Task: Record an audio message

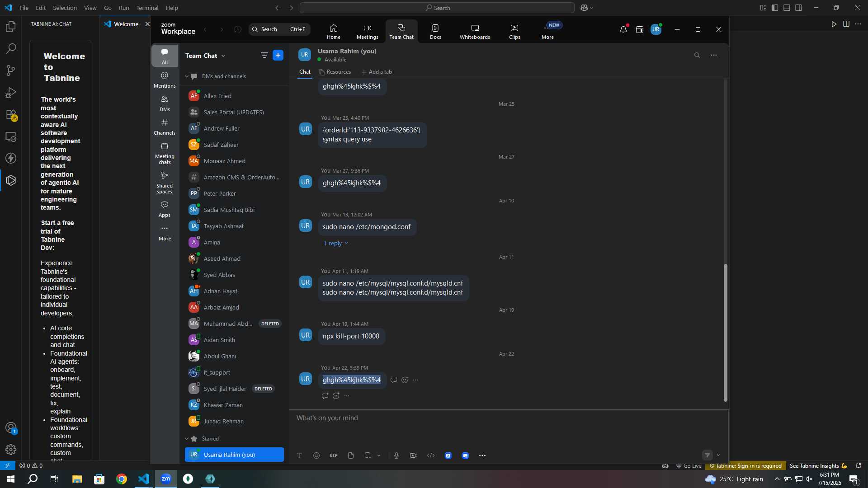Action: (396, 455)
